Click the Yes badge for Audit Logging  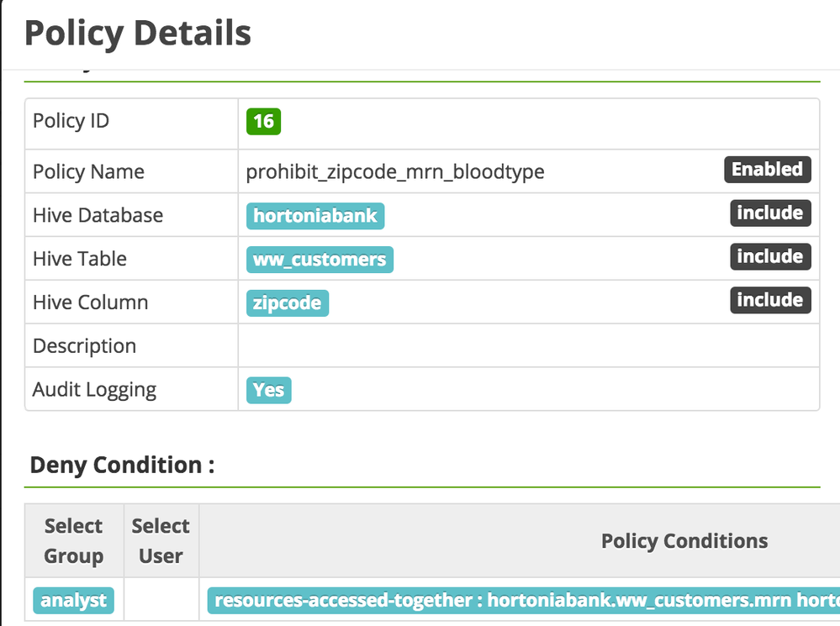click(268, 391)
